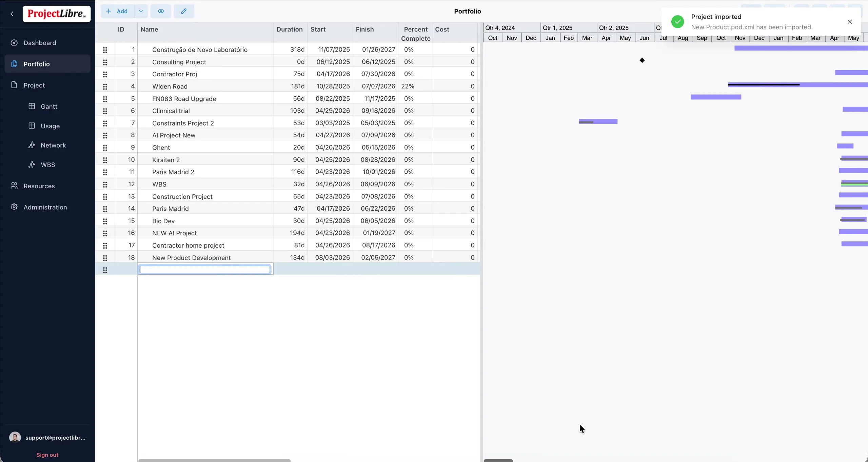
Task: Open the Add dropdown arrow
Action: click(141, 11)
